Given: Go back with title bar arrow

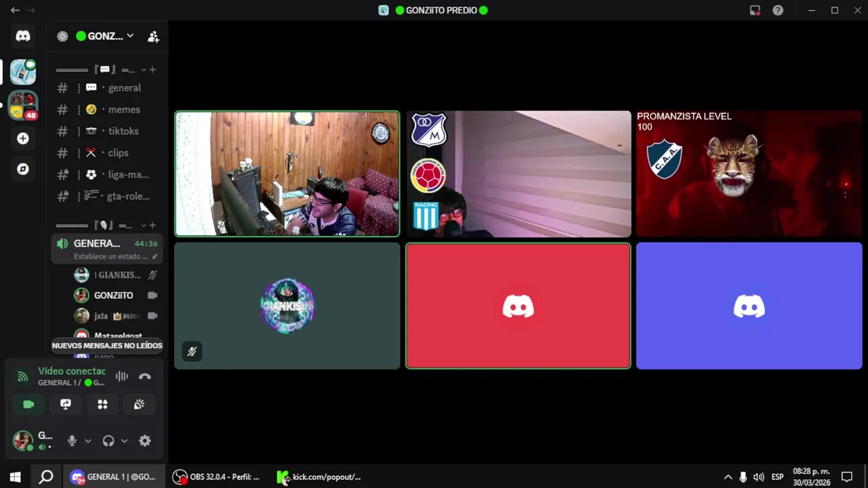Looking at the screenshot, I should click(x=15, y=10).
